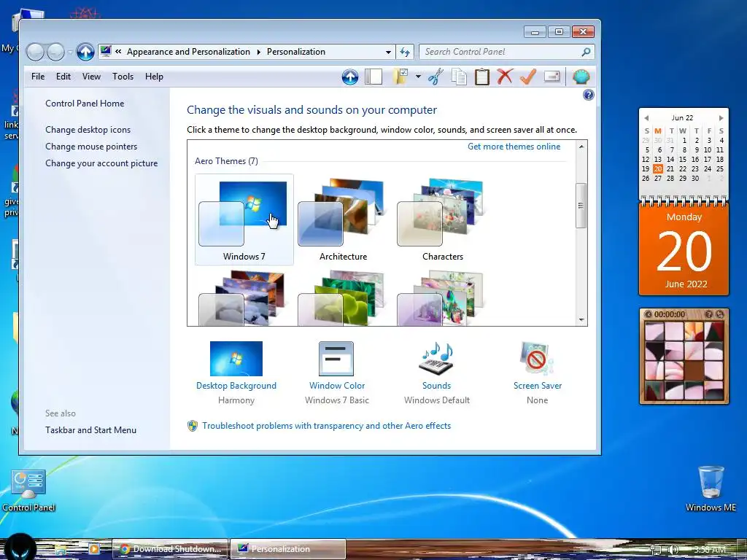This screenshot has height=560, width=747.
Task: Open the Folder Options toolbar dropdown arrow
Action: pyautogui.click(x=418, y=76)
